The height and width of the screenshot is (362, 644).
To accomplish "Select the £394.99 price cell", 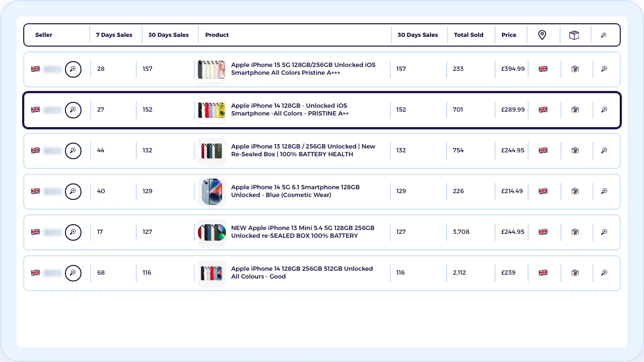I will click(513, 69).
